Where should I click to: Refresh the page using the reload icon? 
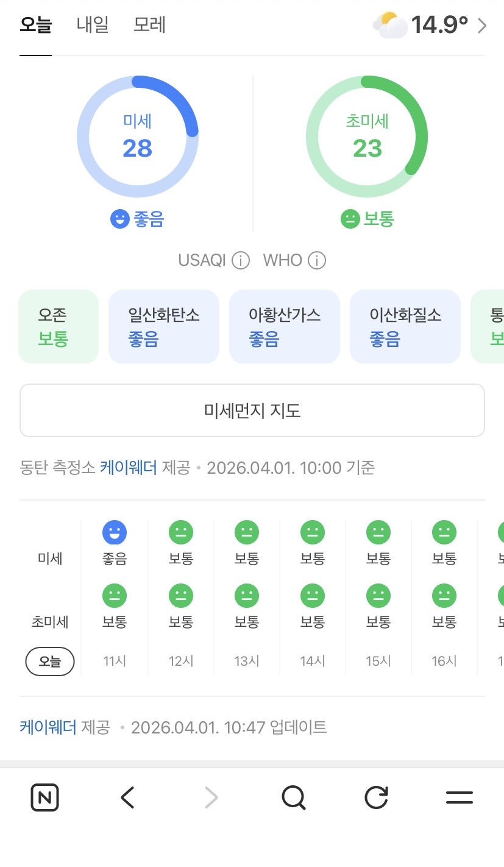376,797
